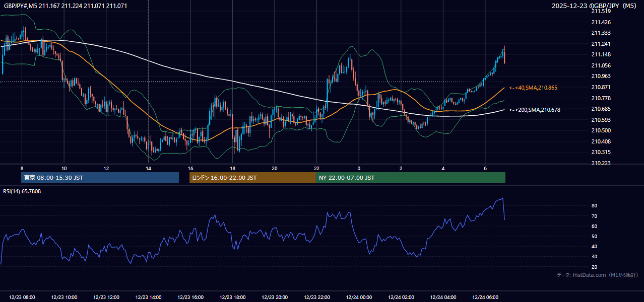Click RSI scale value 50
This screenshot has width=644, height=302.
click(594, 237)
